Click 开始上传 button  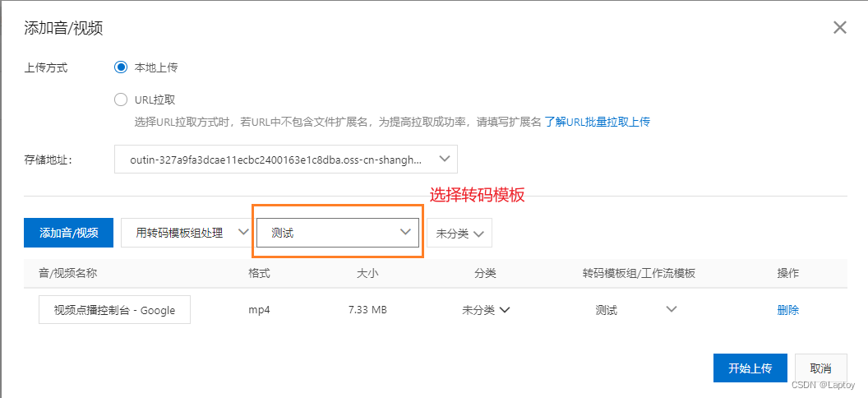pos(750,368)
